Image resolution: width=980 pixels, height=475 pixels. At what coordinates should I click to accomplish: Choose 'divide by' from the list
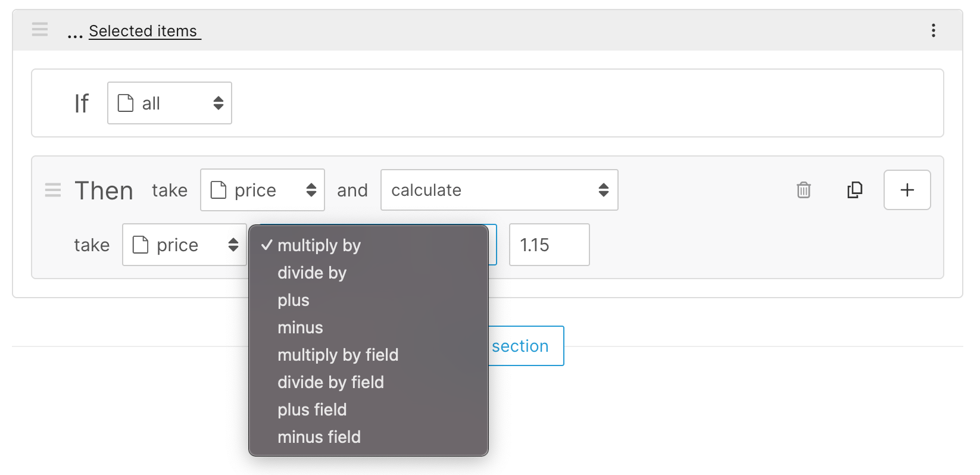pyautogui.click(x=312, y=273)
